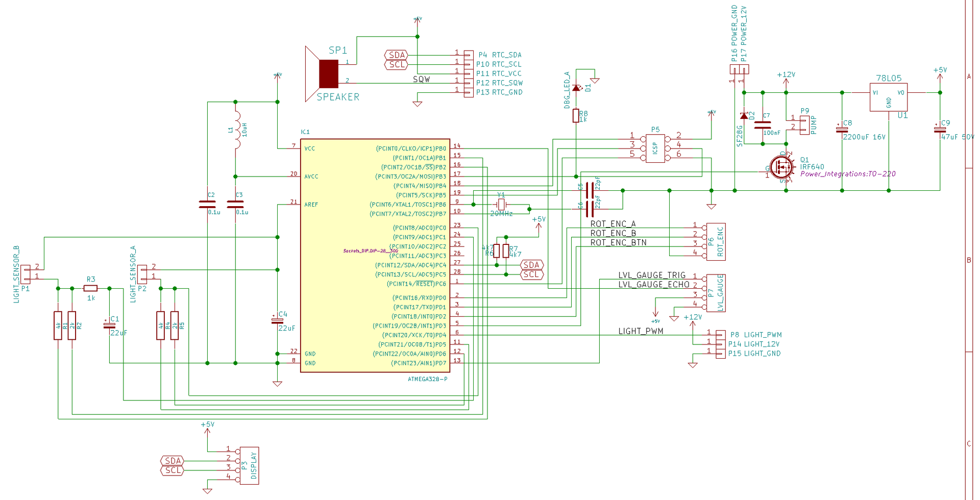The height and width of the screenshot is (500, 980).
Task: Select the P9 PUMP connector symbol
Action: click(x=804, y=125)
